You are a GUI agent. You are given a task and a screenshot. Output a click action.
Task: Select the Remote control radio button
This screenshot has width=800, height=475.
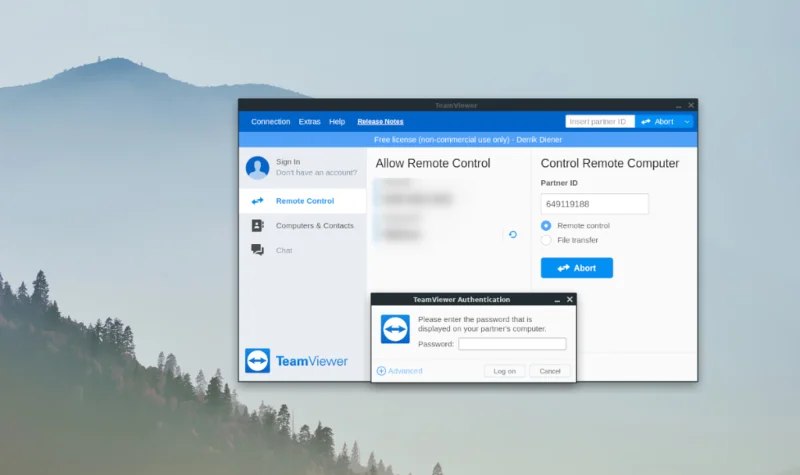point(546,226)
